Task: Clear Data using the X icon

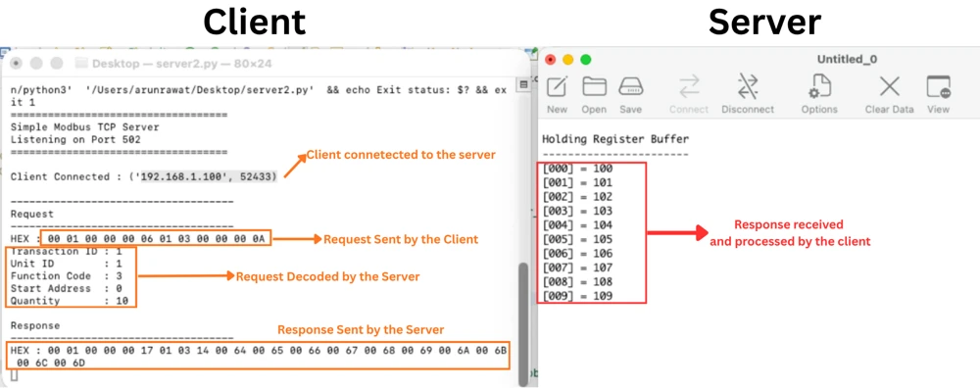Action: click(x=890, y=86)
